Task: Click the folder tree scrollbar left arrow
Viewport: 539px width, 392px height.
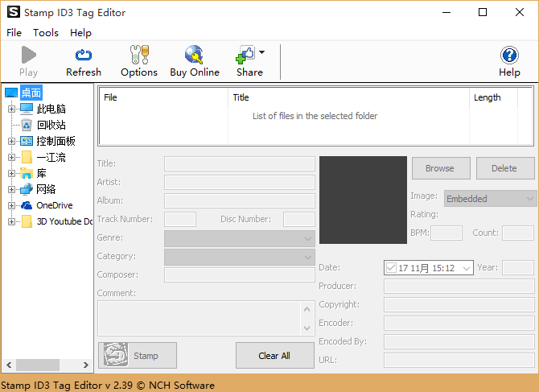Action: 9,365
